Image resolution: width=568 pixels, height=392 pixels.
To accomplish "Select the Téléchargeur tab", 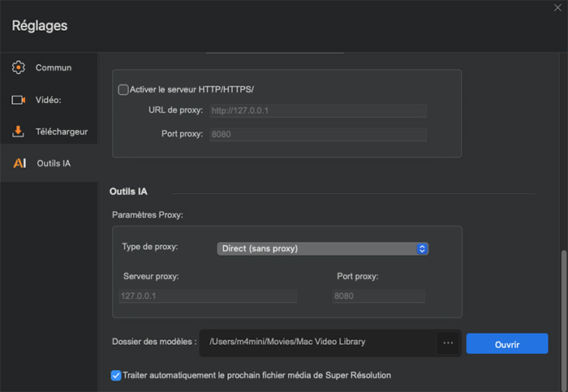I will [x=49, y=131].
